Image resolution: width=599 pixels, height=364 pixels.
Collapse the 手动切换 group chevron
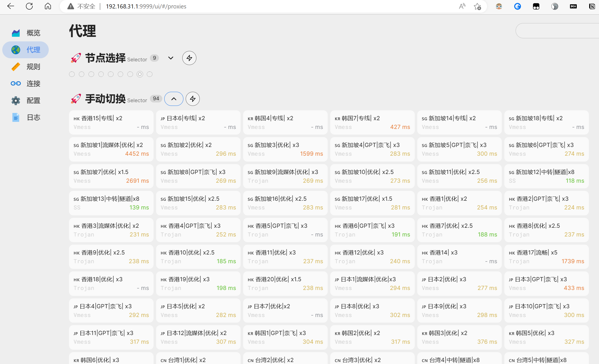tap(174, 99)
